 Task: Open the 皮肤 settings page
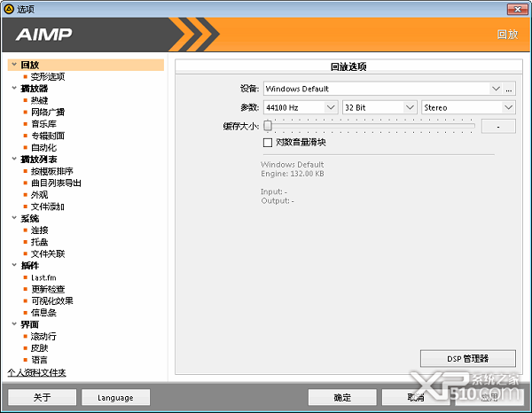tap(39, 348)
